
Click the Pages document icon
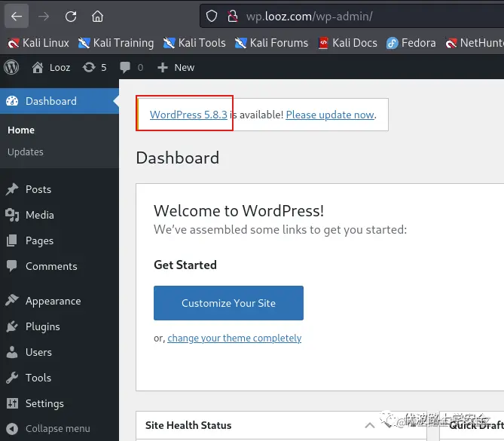(x=12, y=240)
